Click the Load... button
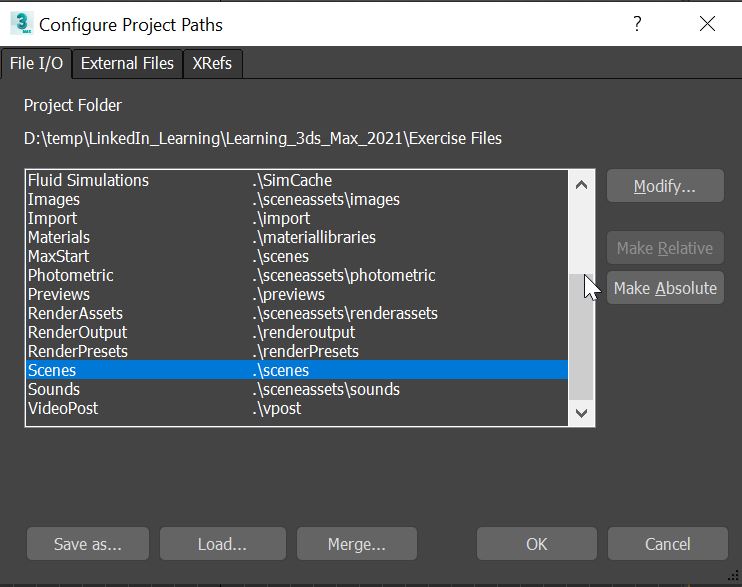The image size is (742, 587). tap(222, 544)
